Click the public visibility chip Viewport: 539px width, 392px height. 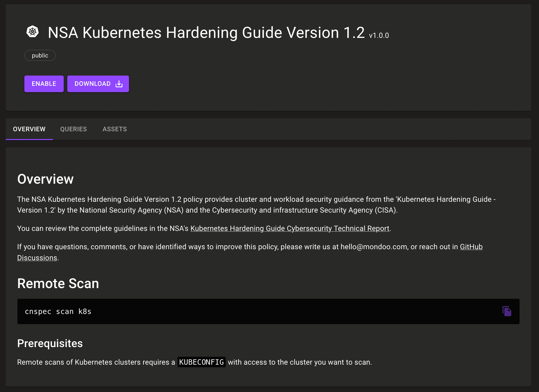click(40, 55)
